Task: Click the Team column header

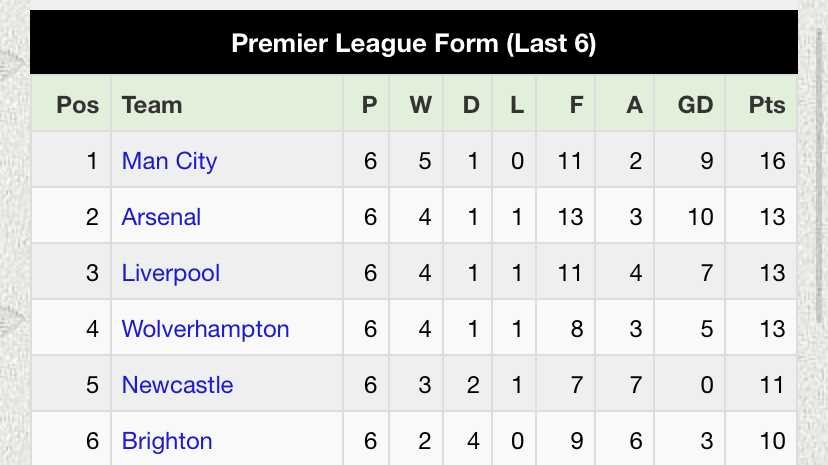Action: [152, 105]
